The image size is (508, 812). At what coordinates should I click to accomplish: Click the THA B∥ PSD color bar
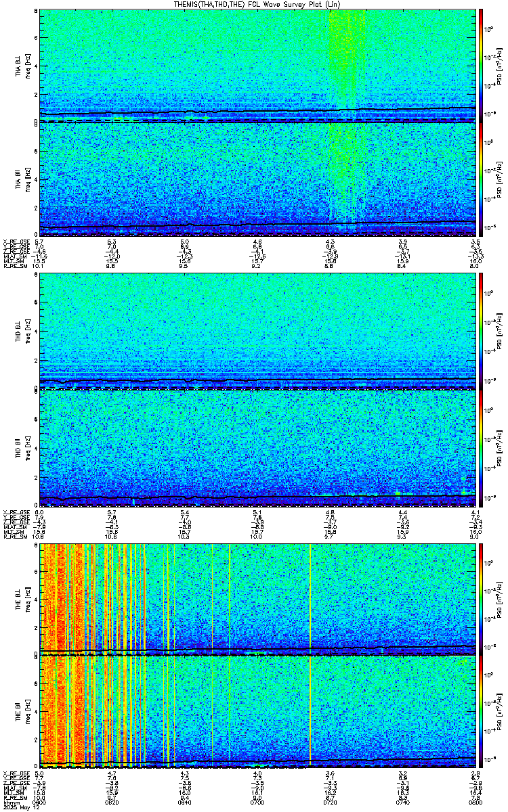(481, 179)
